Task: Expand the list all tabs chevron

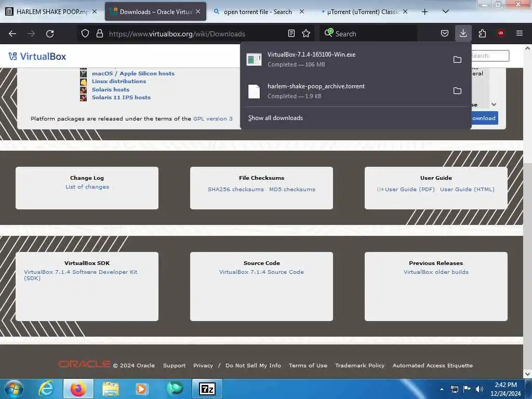Action: tap(446, 11)
